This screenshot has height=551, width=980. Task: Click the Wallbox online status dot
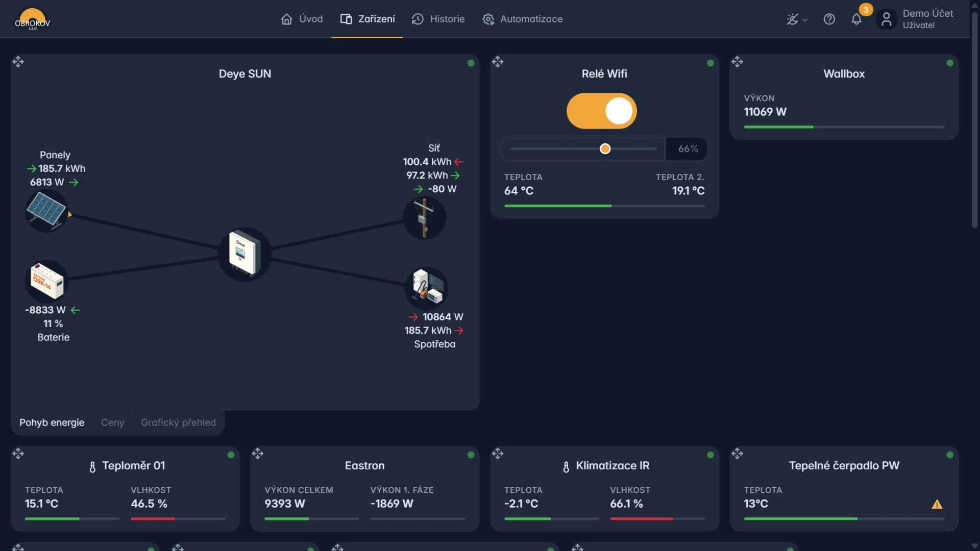pos(950,63)
